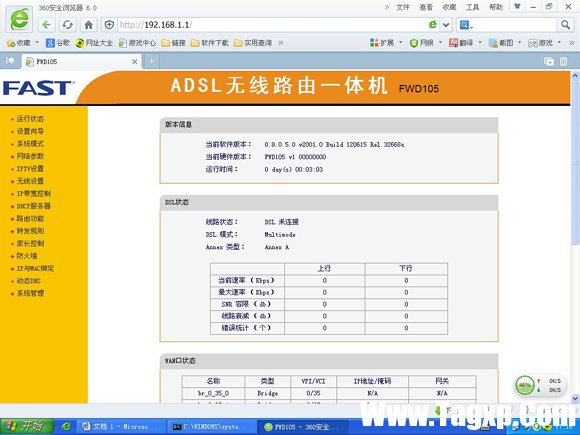
Task: Click the 360 browser logo
Action: coord(19,19)
